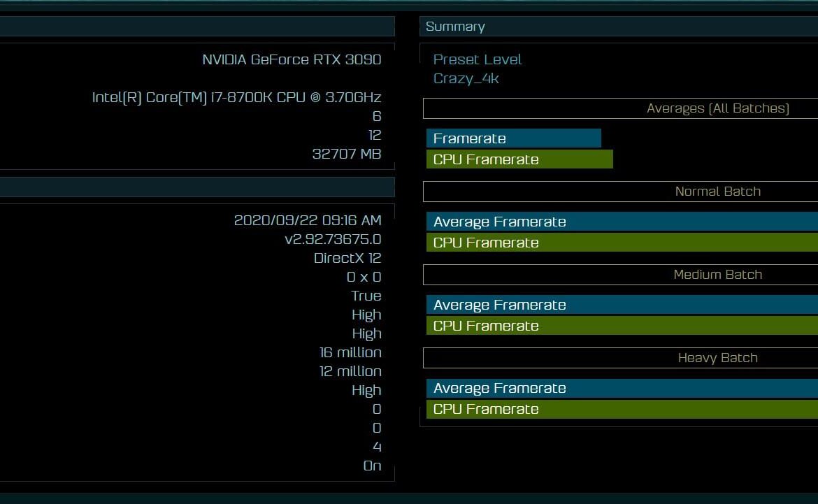Select the Average Framerate bar in Heavy Batch
The height and width of the screenshot is (504, 818).
(500, 388)
